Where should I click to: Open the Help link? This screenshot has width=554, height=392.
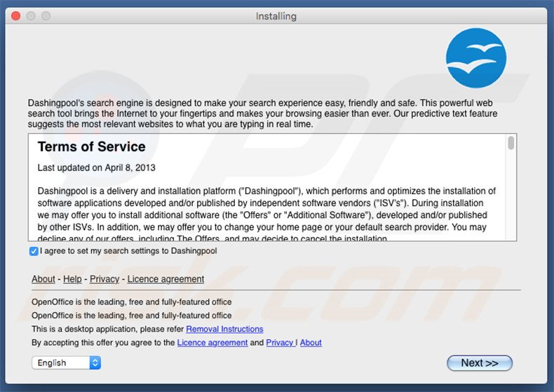click(x=72, y=279)
